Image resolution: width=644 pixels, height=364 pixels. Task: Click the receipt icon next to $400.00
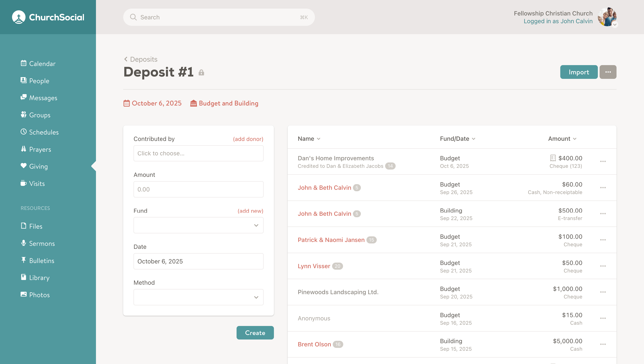(553, 158)
